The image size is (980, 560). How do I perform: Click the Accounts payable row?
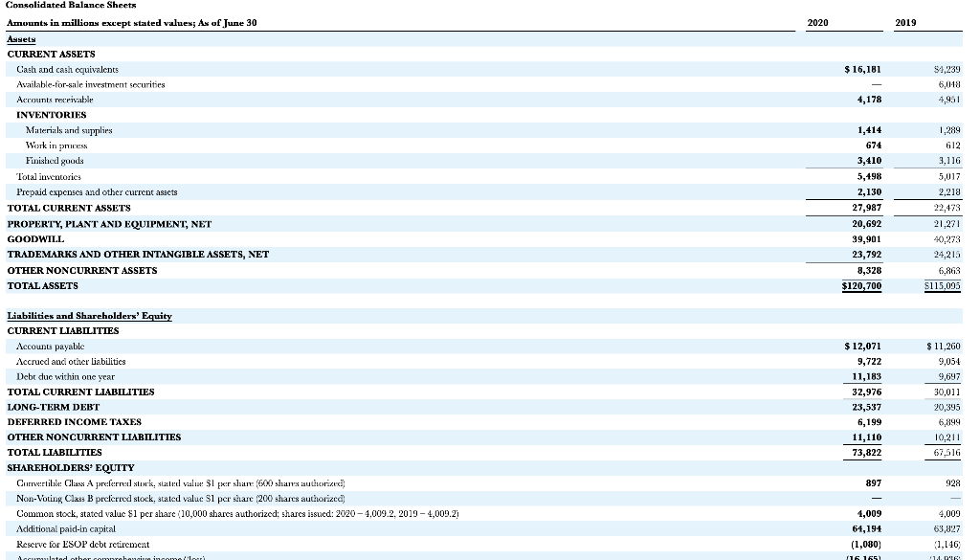[50, 346]
